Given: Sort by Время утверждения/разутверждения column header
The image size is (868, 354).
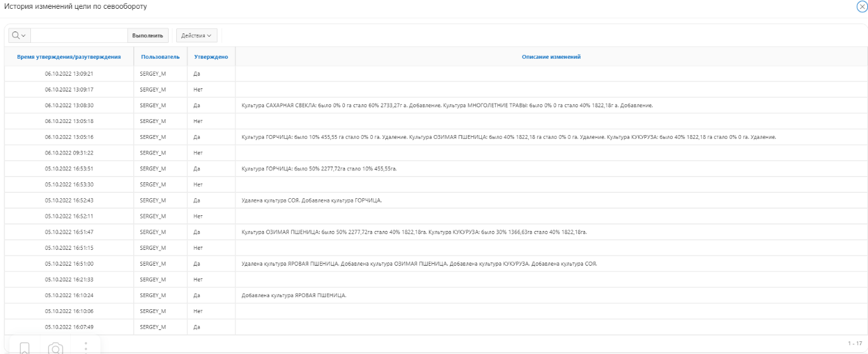Looking at the screenshot, I should tap(69, 57).
